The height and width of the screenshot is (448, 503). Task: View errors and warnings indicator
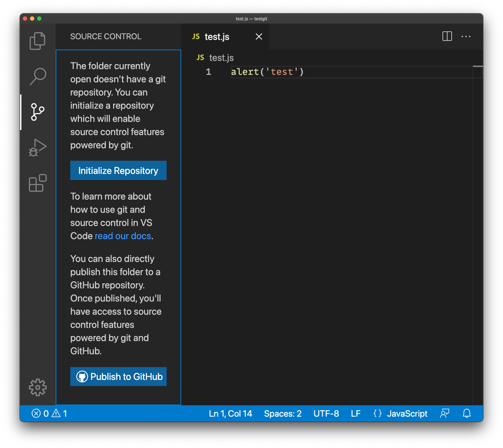pos(49,413)
